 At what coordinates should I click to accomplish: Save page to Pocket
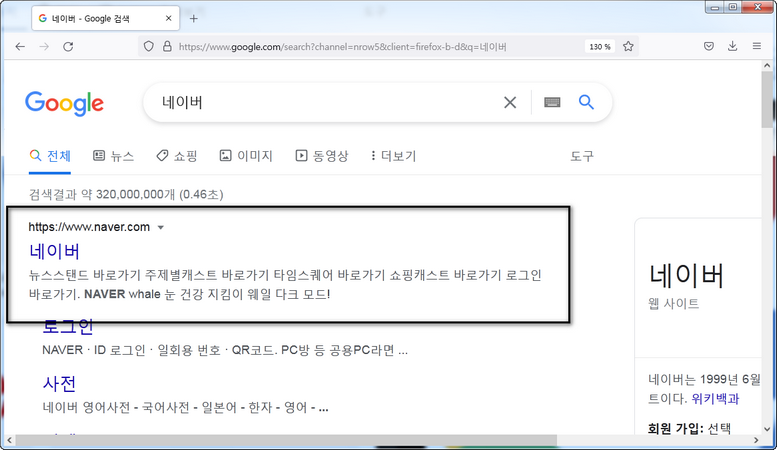709,47
